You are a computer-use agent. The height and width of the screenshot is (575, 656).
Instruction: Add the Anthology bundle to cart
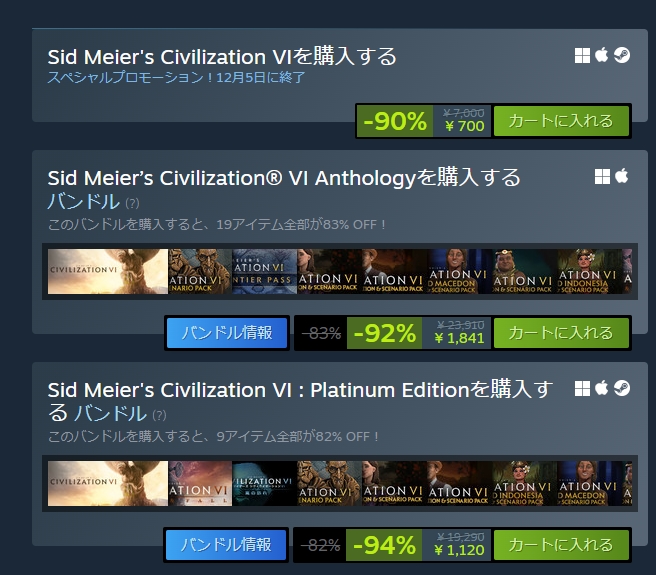[x=560, y=333]
